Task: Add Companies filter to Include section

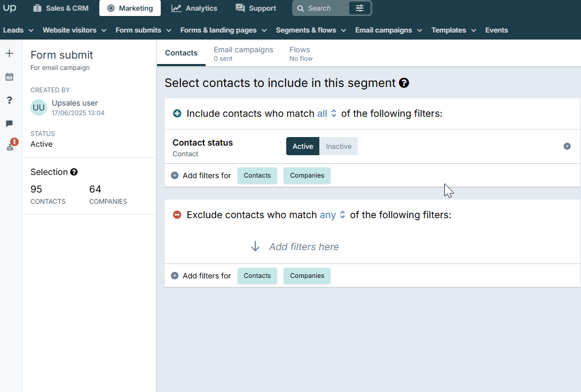Action: pyautogui.click(x=307, y=175)
